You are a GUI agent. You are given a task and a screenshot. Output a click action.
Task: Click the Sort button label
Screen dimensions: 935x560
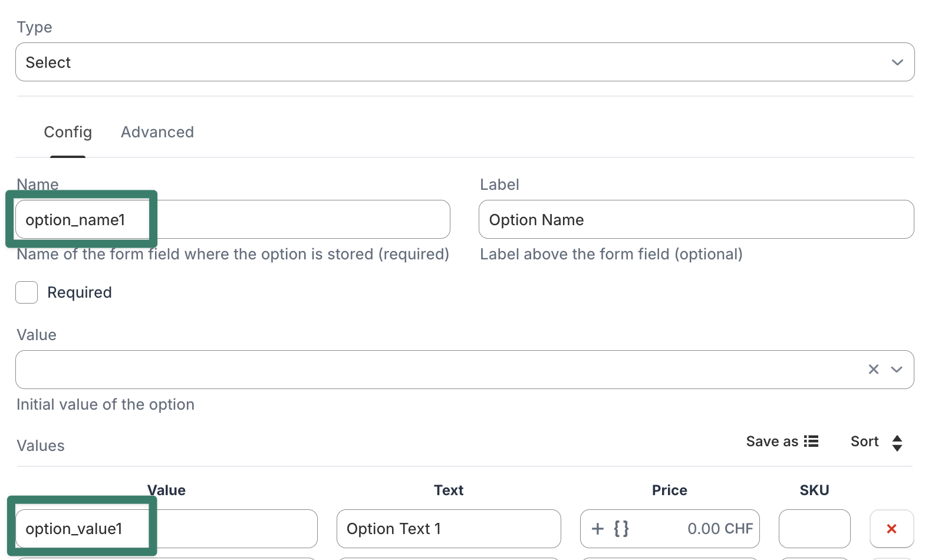coord(864,442)
